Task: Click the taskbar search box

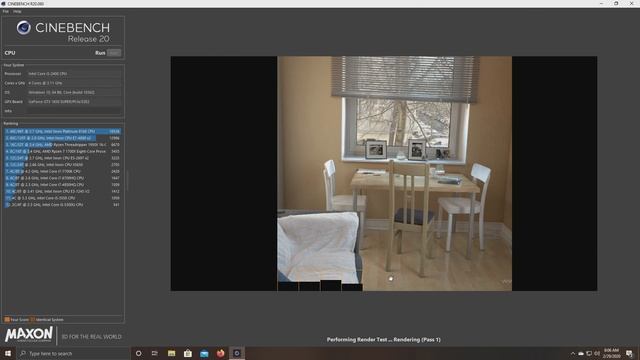Action: click(x=73, y=353)
